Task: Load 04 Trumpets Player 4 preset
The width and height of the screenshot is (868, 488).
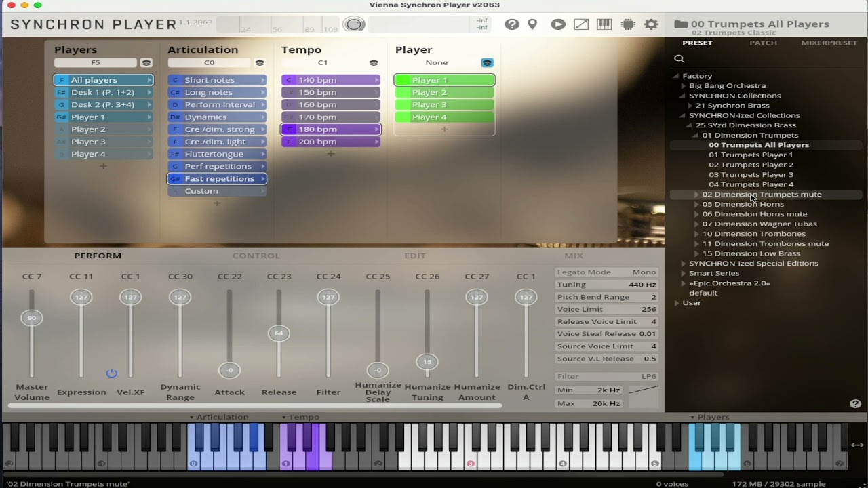Action: 751,184
